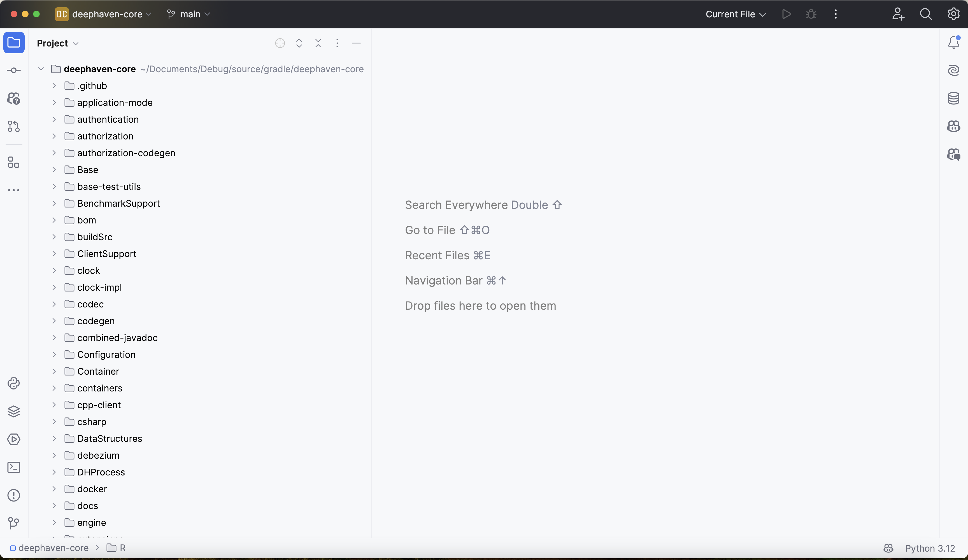The width and height of the screenshot is (968, 560).
Task: Click the Python 3.12 interpreter widget
Action: pyautogui.click(x=930, y=548)
